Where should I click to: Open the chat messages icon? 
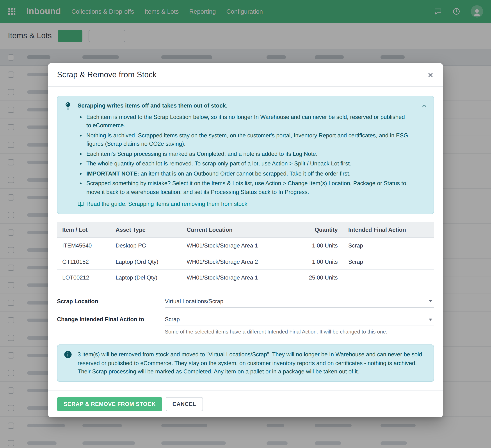click(x=438, y=11)
